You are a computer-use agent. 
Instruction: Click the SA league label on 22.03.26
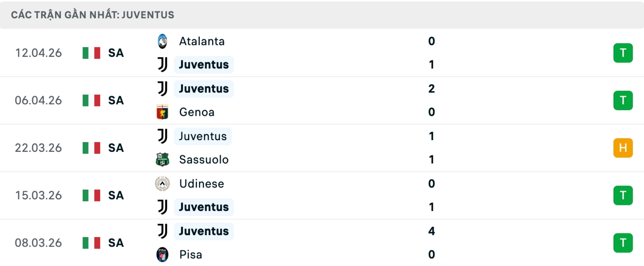click(x=116, y=148)
